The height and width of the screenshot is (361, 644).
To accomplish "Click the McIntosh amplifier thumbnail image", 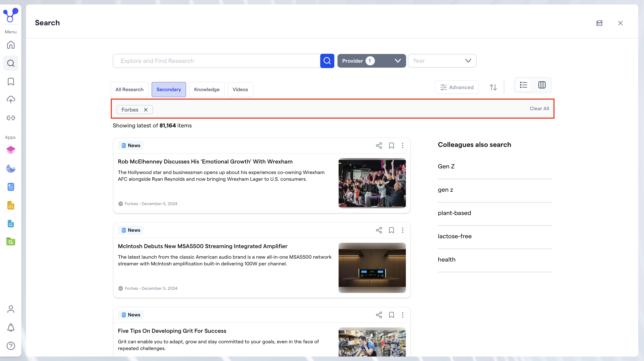I will pyautogui.click(x=372, y=268).
